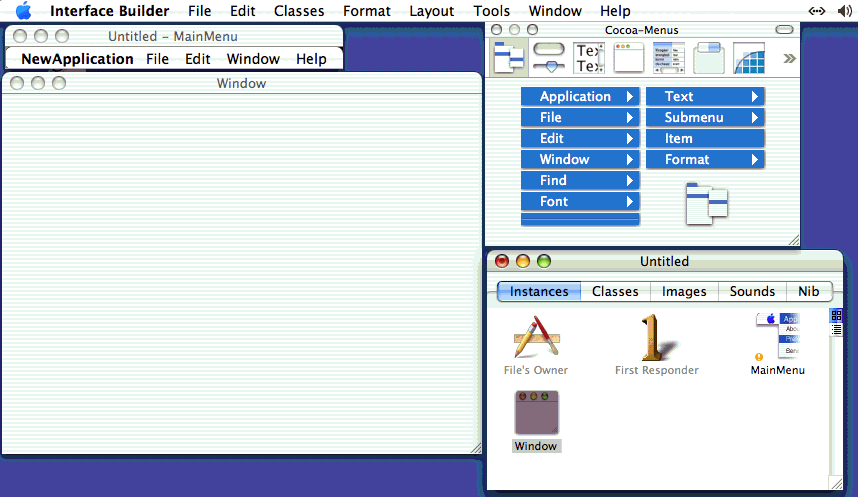Switch to the Windows palette icon

tap(628, 58)
